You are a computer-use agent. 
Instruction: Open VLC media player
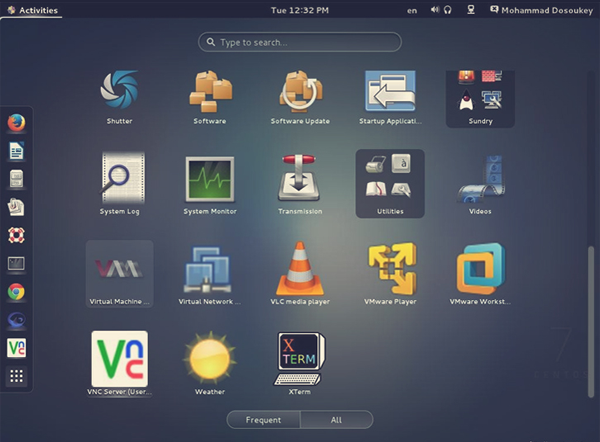coord(299,268)
